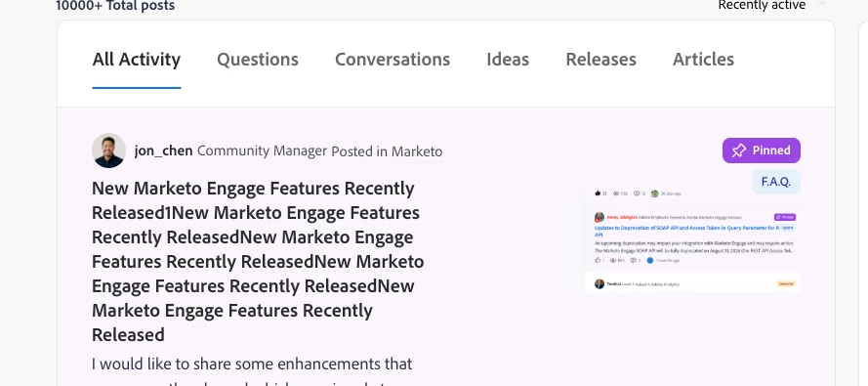
Task: Click the 10000+ Total posts text
Action: (115, 6)
